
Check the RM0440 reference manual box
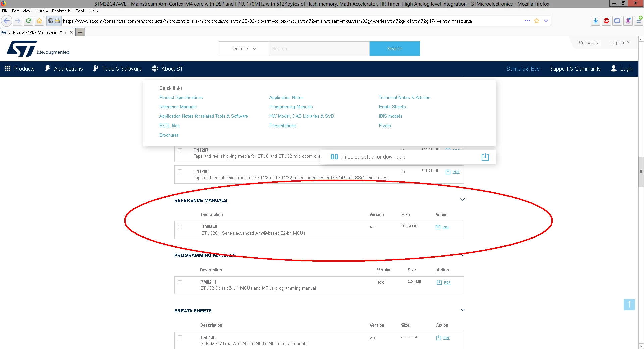coord(180,227)
